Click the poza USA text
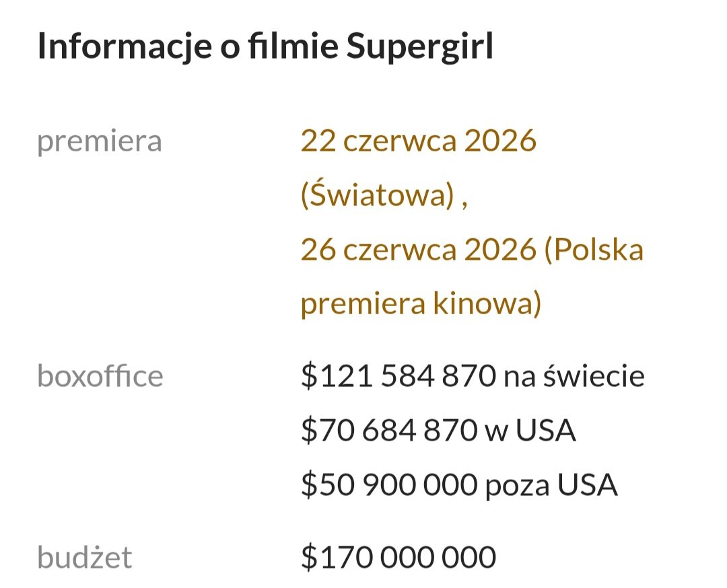727x588 pixels. 551,485
